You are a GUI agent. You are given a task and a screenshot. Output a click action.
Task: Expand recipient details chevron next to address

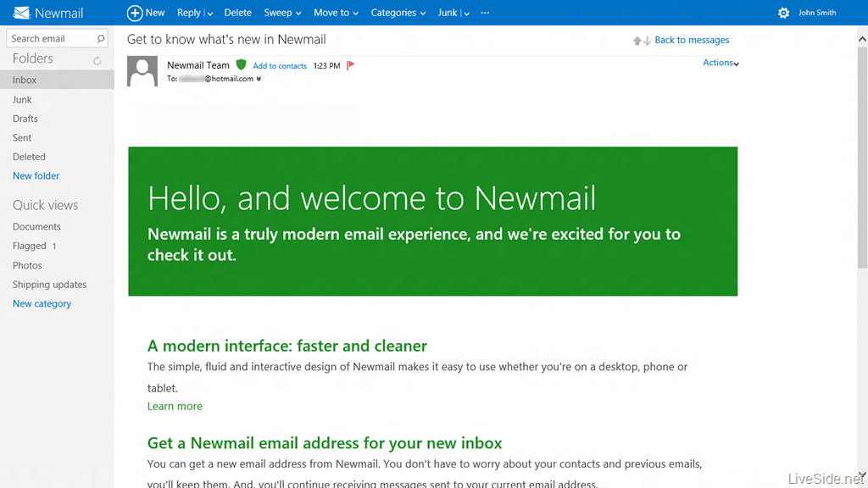[259, 80]
